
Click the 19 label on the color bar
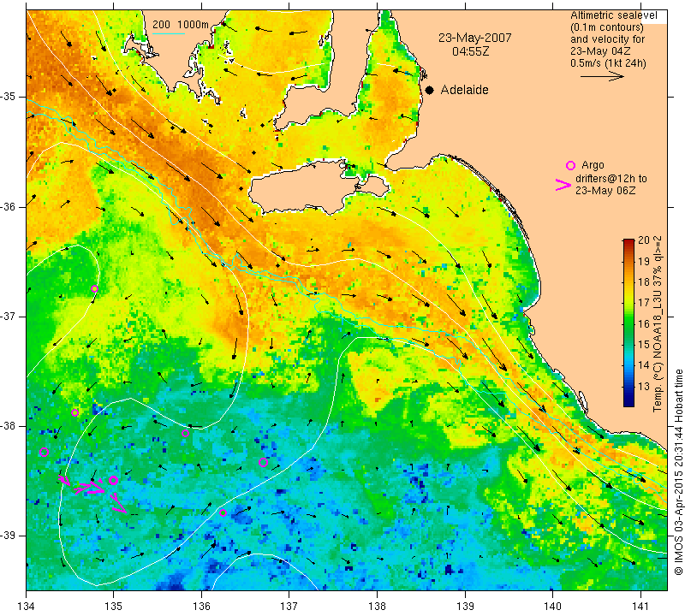(x=644, y=262)
